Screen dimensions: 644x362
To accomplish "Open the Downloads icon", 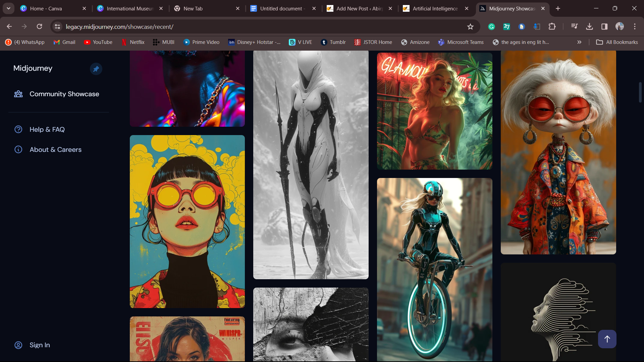I will point(589,26).
